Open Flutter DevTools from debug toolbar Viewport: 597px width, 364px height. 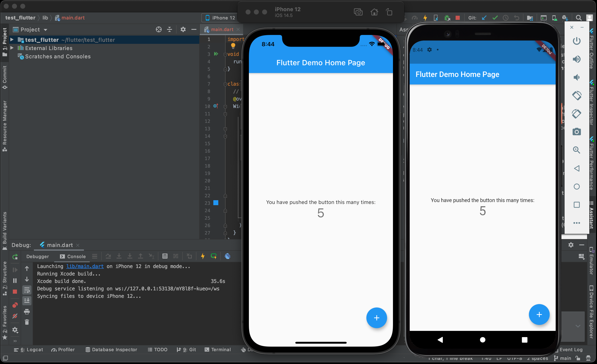point(227,256)
